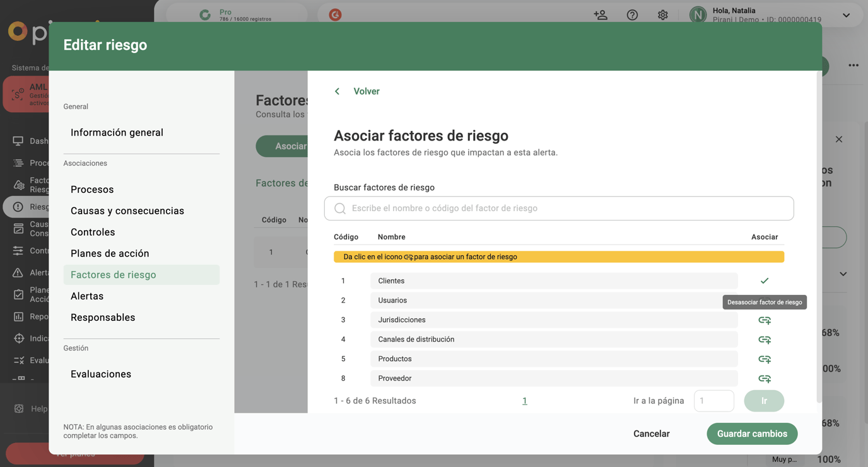
Task: Focus the Ir a la página number field
Action: pos(714,401)
